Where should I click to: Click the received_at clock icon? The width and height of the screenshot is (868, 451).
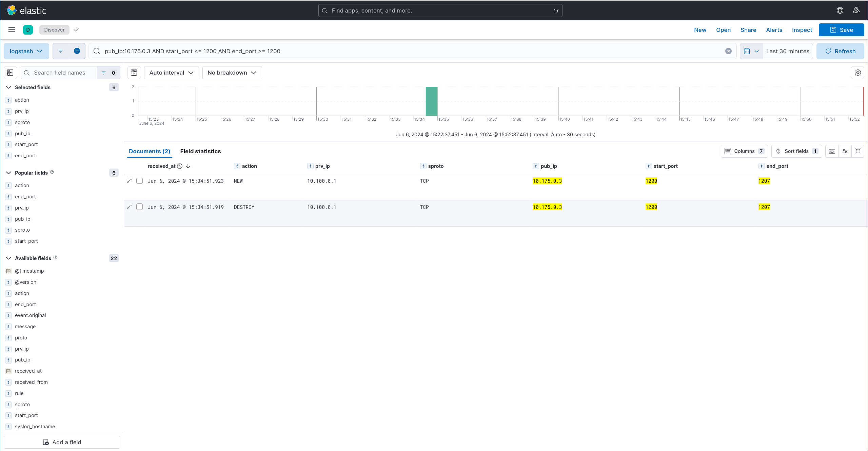180,166
